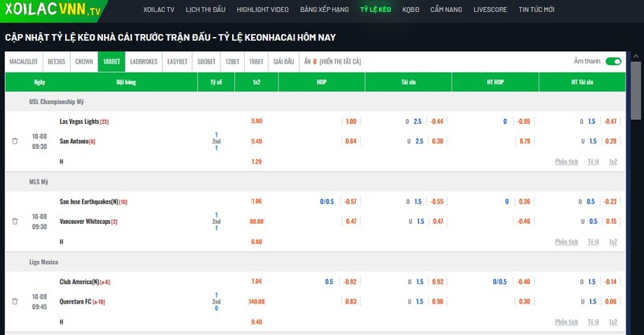Click the page vertical scrollbar thumb
Image resolution: width=644 pixels, height=335 pixels.
(x=636, y=91)
